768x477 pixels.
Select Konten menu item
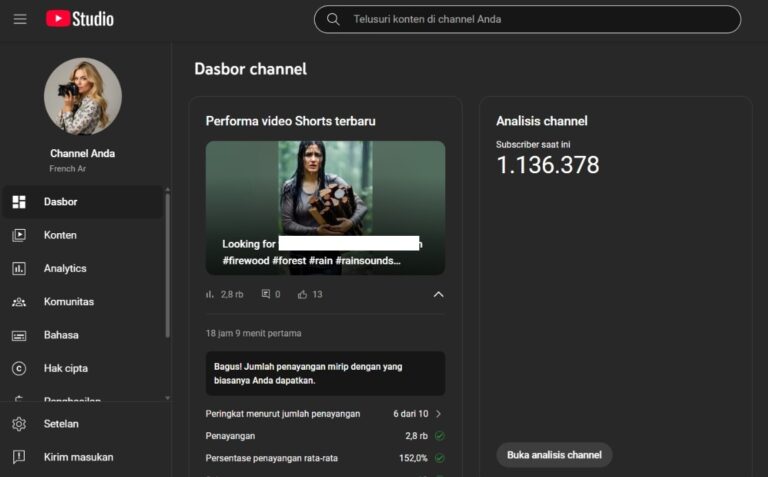point(60,235)
